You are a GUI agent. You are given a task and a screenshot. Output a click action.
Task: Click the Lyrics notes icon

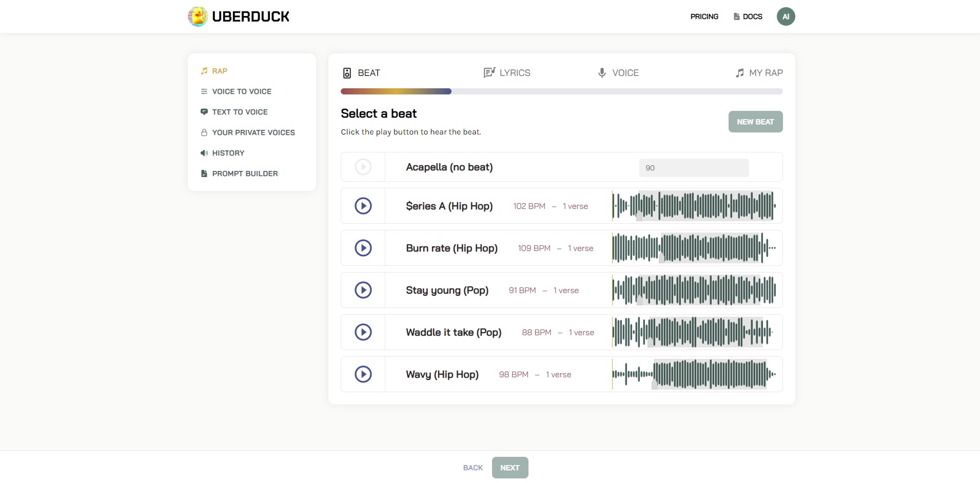[489, 73]
